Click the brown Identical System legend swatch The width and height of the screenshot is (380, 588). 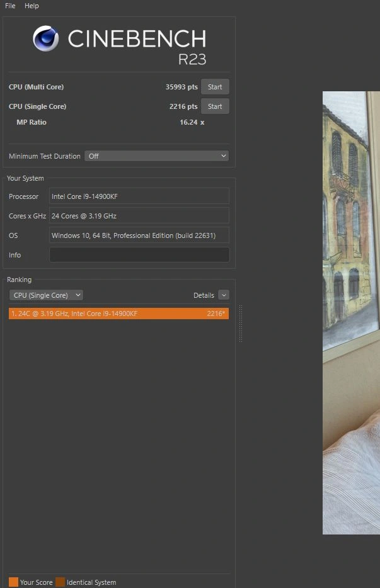[60, 582]
